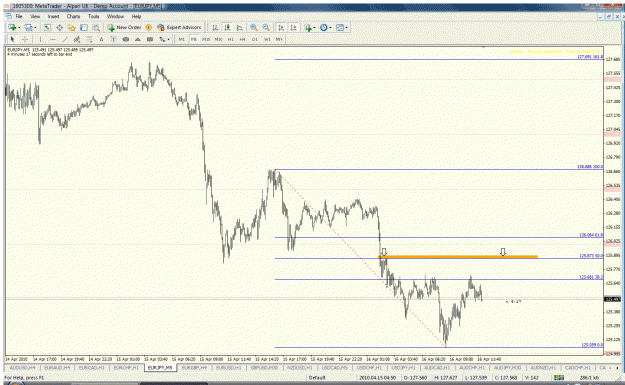Expand the Profiles dropdown arrow

pyautogui.click(x=35, y=28)
